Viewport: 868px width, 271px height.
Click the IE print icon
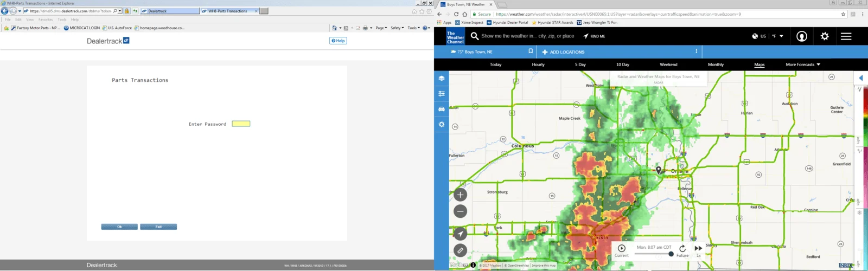click(365, 28)
